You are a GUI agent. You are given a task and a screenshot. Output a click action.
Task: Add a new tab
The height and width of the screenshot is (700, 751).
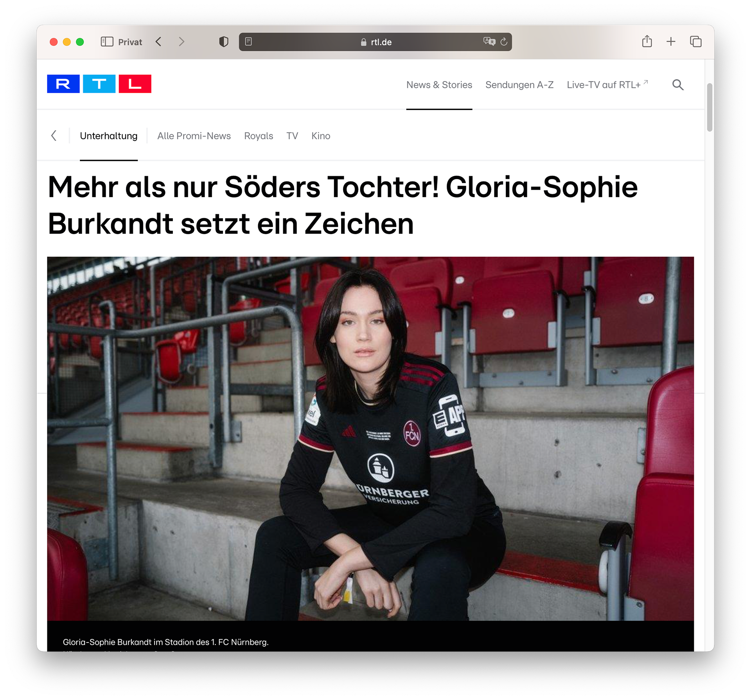671,41
